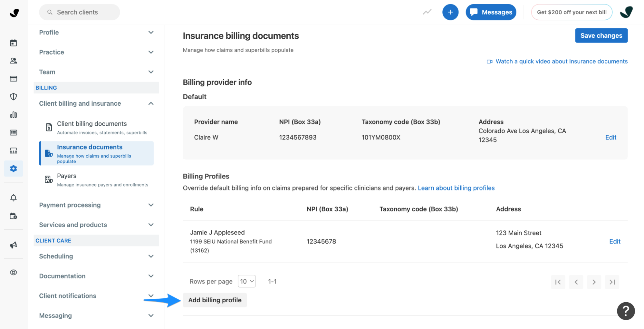Open Client billing documents settings

[x=96, y=128]
